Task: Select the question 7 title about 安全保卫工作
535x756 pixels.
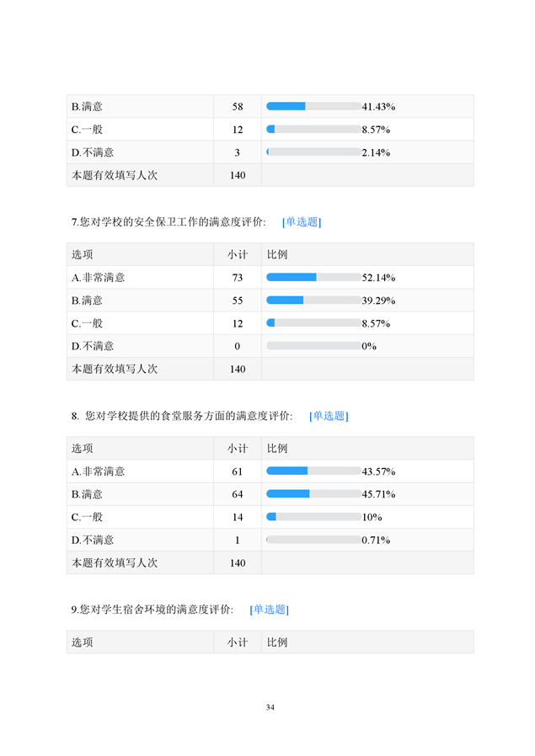Action: pos(169,222)
